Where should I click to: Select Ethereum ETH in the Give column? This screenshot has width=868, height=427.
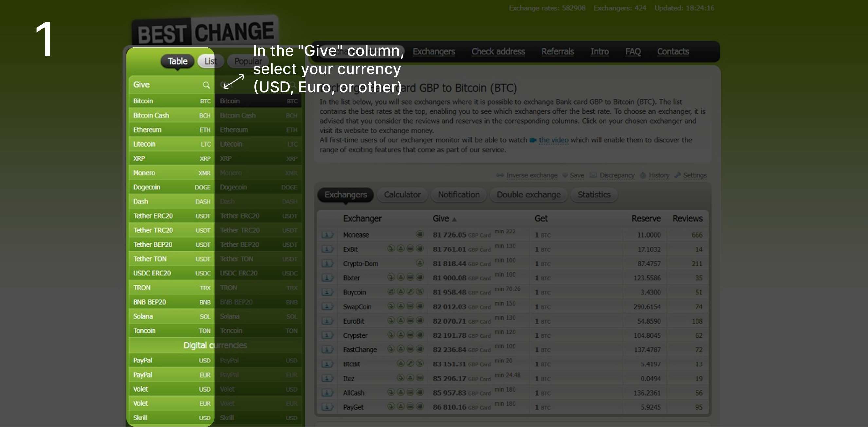pyautogui.click(x=172, y=130)
